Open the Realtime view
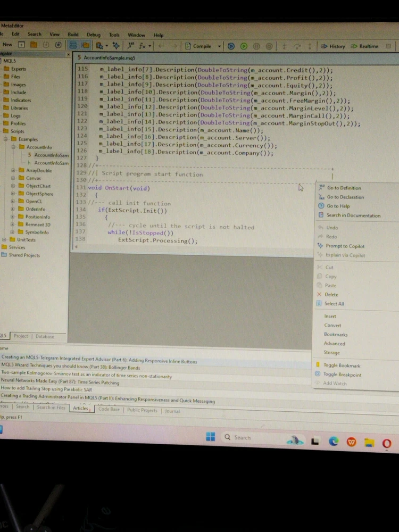The image size is (399, 532). pyautogui.click(x=365, y=46)
